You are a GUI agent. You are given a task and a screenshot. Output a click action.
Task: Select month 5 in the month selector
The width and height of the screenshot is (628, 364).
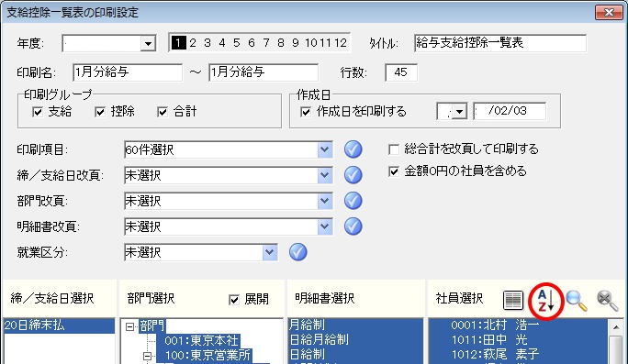tap(237, 43)
